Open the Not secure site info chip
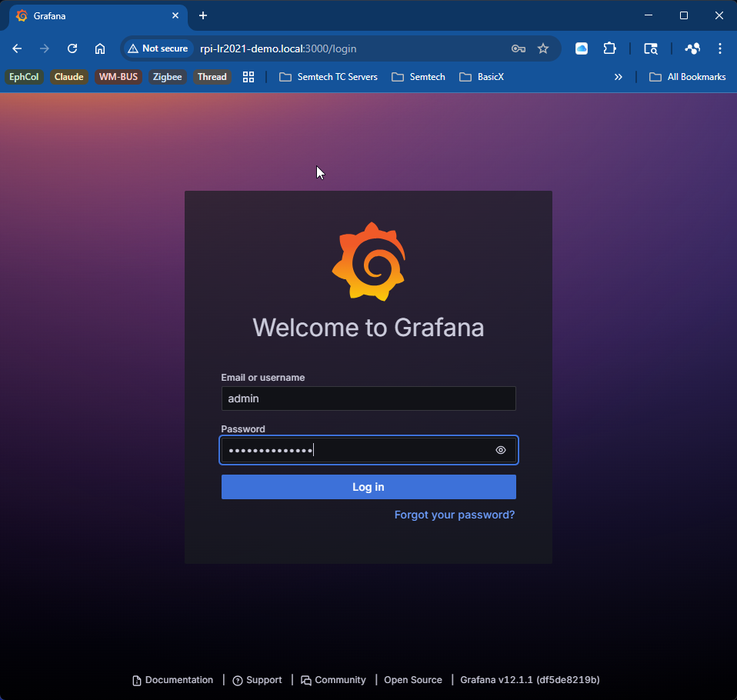This screenshot has width=737, height=700. pos(158,48)
